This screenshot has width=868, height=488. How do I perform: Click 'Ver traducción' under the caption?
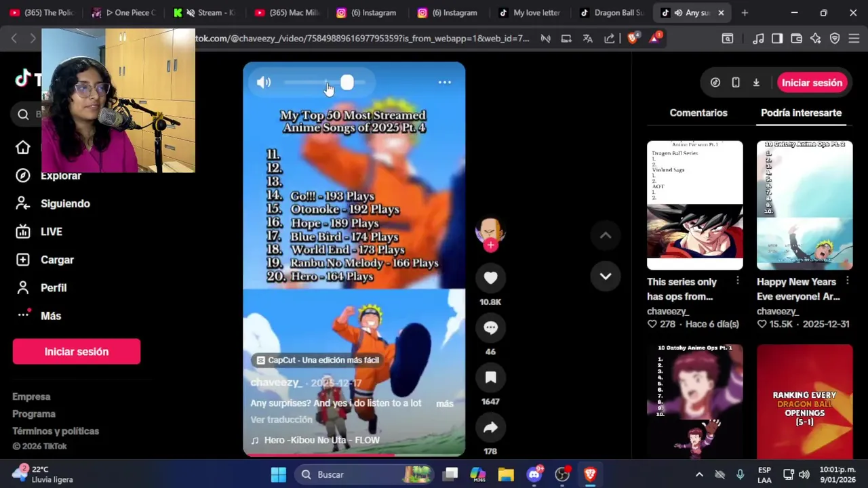click(281, 420)
